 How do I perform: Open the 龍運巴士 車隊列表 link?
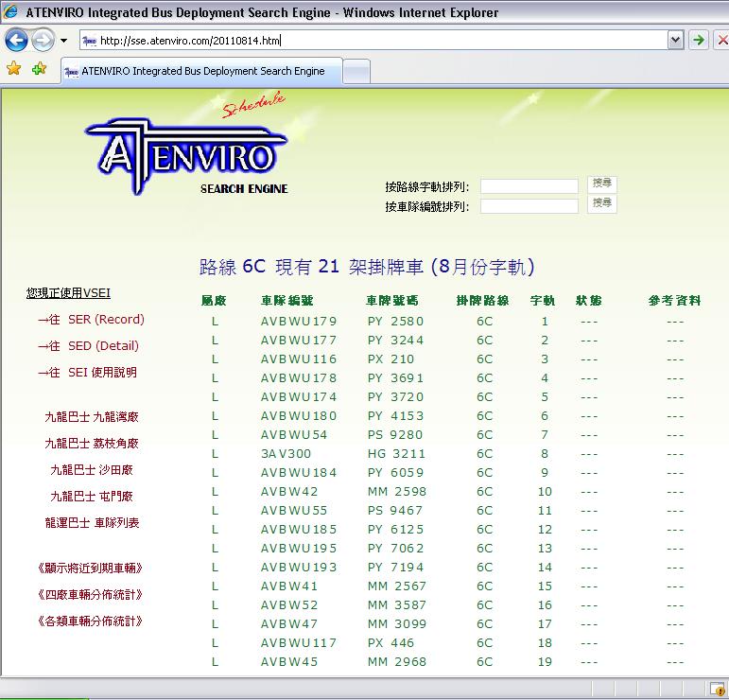pos(92,523)
